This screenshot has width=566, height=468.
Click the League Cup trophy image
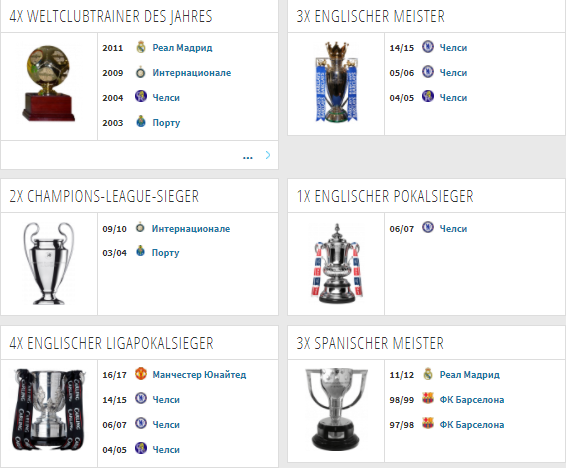[49, 409]
